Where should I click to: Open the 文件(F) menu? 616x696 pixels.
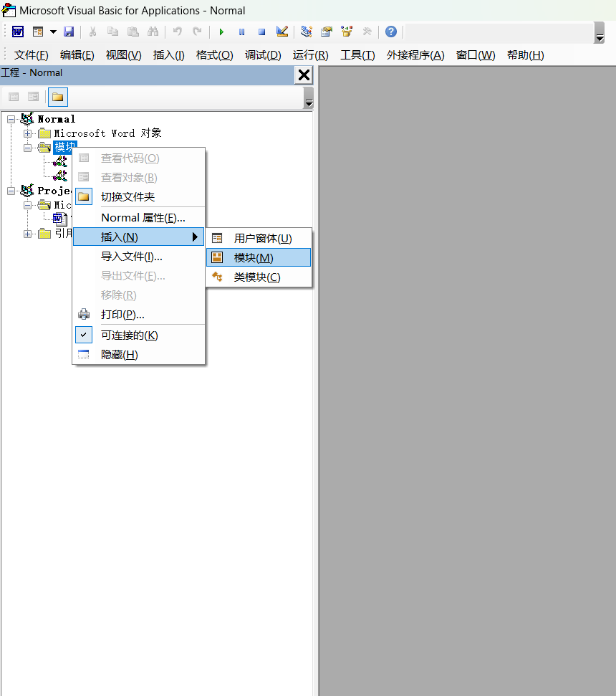coord(31,55)
